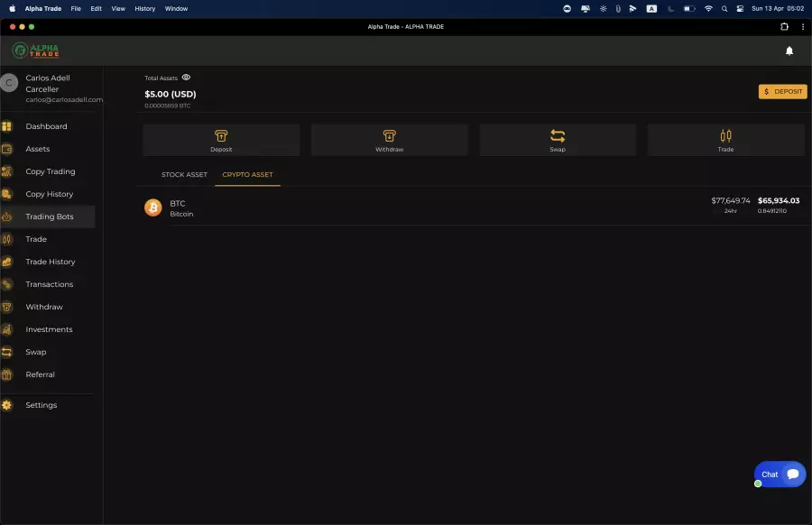Click Swap arrows sidebar icon
Viewport: 812px width, 525px height.
[x=6, y=352]
